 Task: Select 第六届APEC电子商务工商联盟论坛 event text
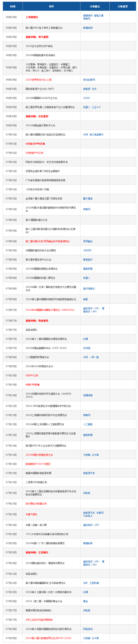44,28
